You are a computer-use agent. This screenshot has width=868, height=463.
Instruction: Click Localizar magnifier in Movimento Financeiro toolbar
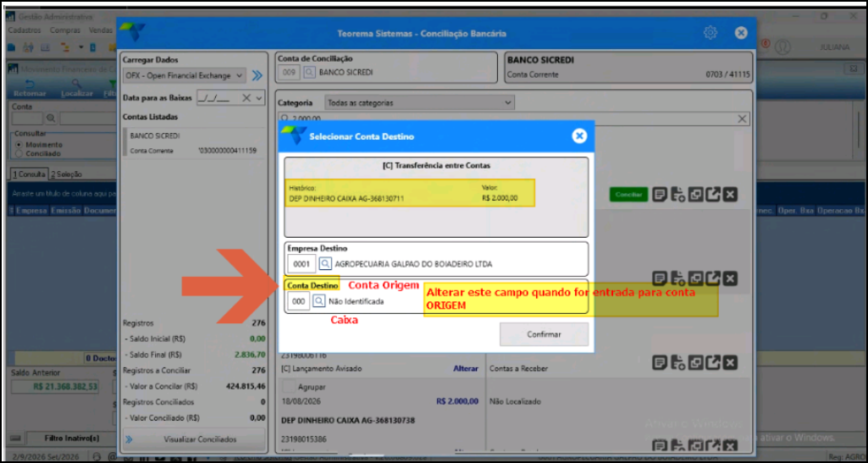(76, 84)
